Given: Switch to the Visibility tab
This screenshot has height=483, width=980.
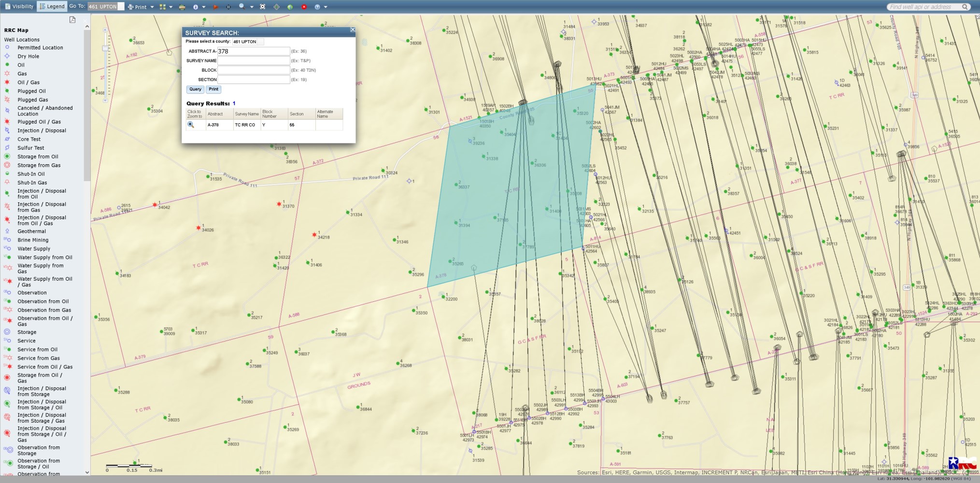Looking at the screenshot, I should [x=19, y=6].
